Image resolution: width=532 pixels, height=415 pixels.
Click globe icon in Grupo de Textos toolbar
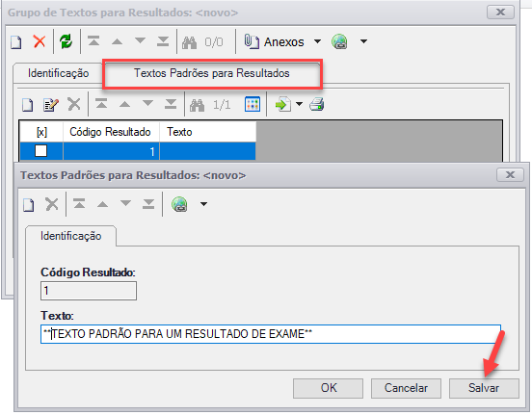click(x=339, y=42)
